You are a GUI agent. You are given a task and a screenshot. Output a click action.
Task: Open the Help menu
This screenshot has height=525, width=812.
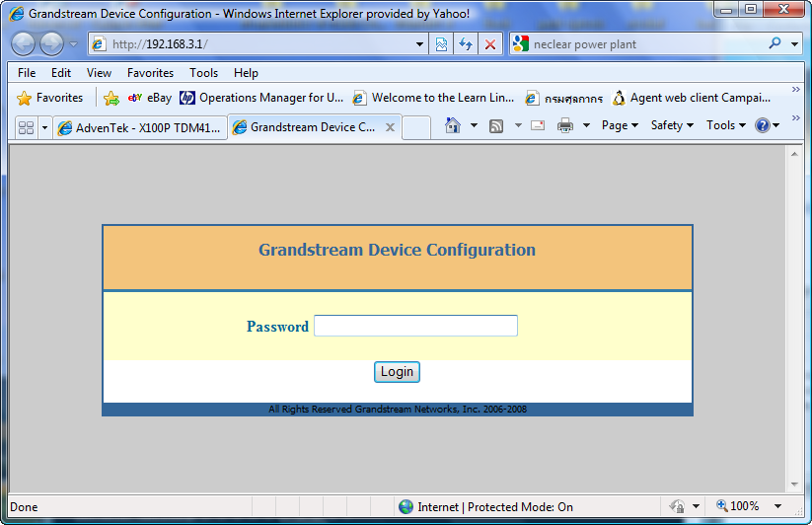(246, 73)
